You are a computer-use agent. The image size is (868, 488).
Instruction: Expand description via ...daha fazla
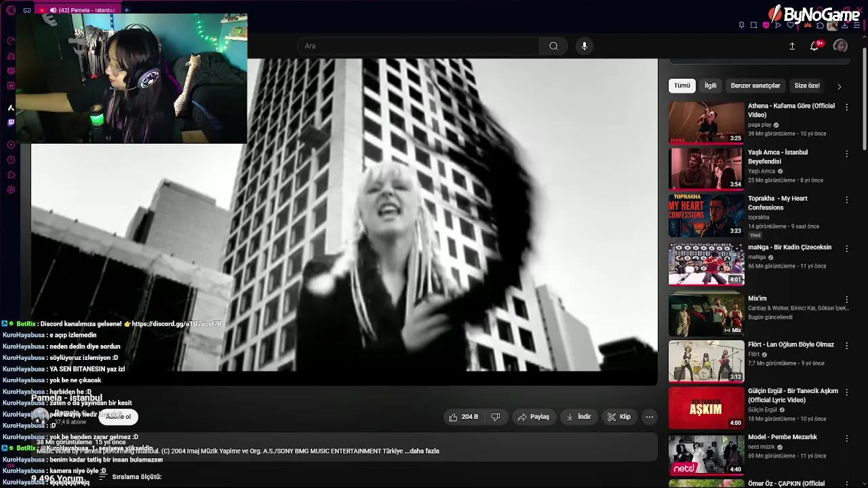tap(422, 451)
